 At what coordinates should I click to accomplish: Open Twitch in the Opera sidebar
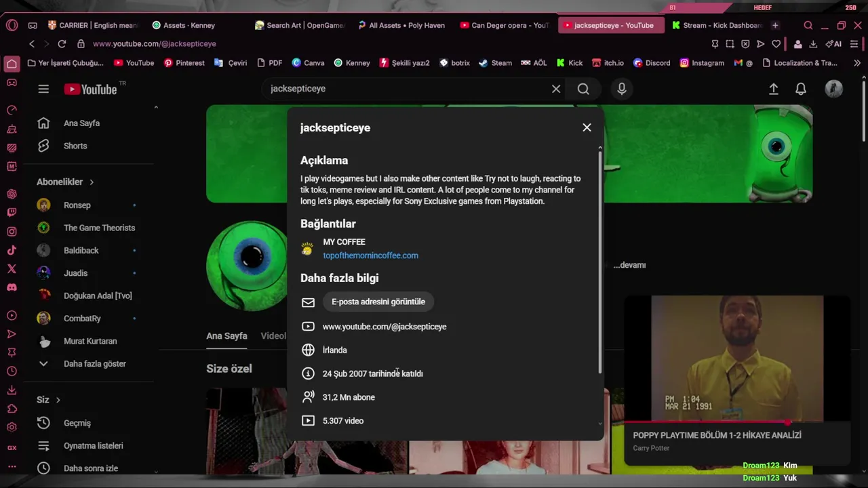click(x=12, y=212)
